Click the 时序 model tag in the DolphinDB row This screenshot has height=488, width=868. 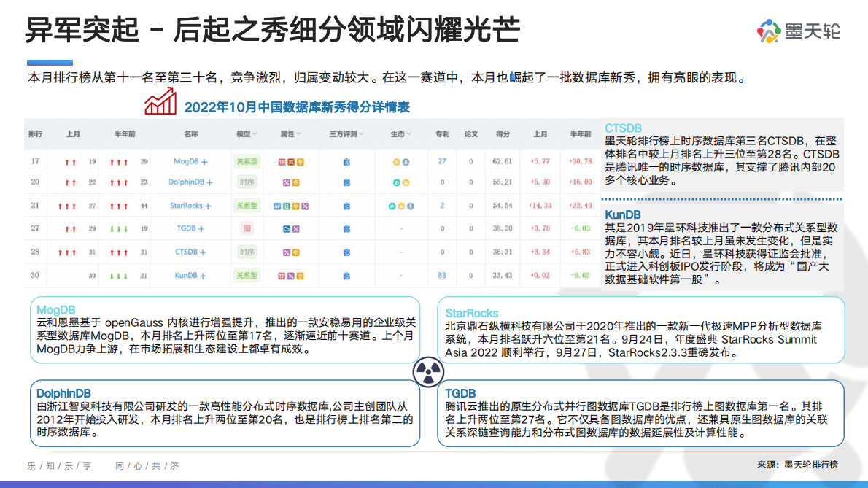click(x=247, y=182)
